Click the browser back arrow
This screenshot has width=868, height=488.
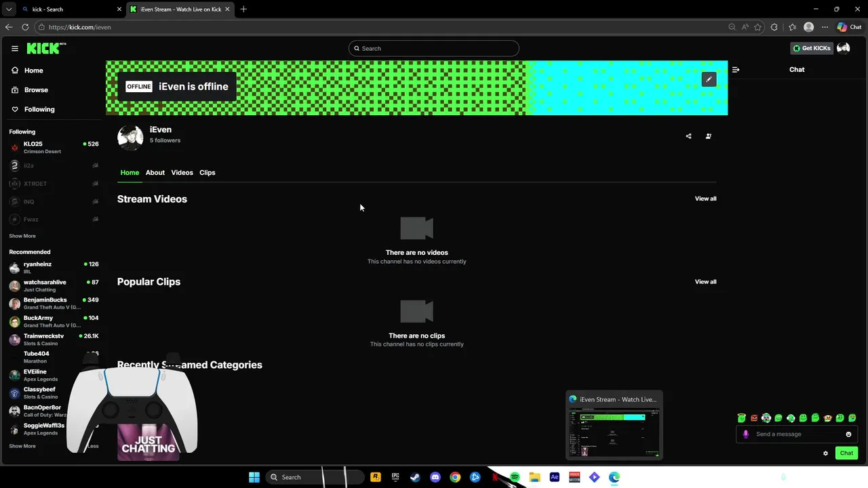[9, 27]
